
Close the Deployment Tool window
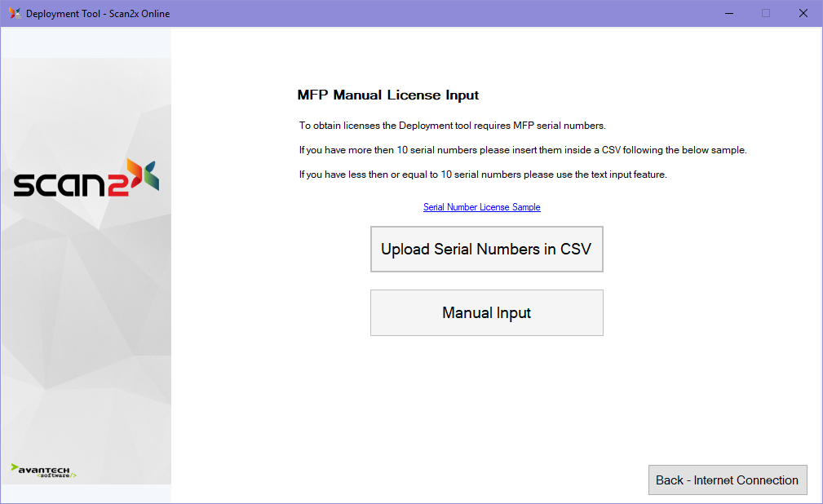coord(803,13)
